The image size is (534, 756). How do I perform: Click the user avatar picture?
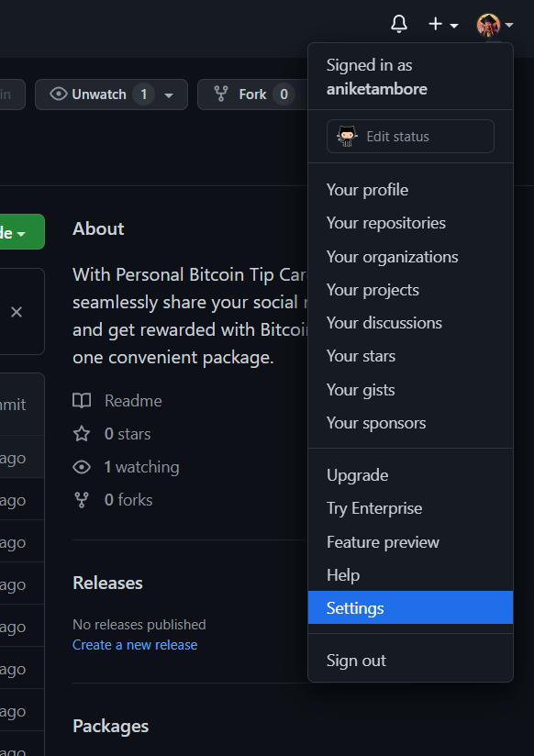[x=488, y=25]
